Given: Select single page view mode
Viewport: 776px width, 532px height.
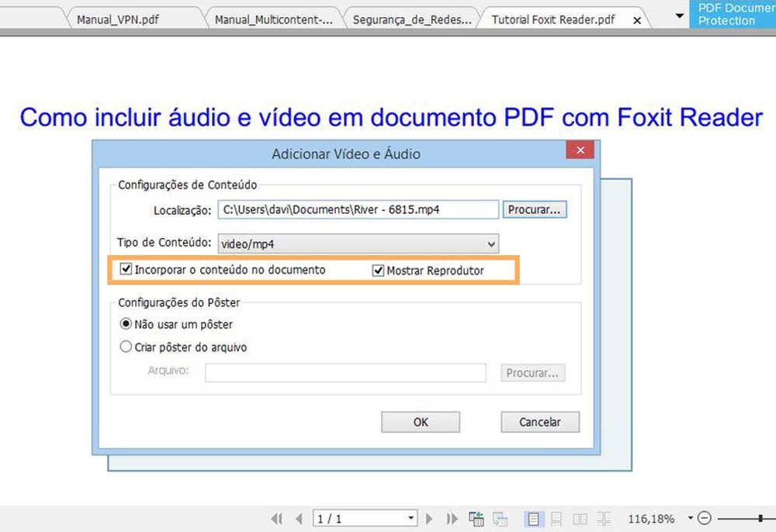Looking at the screenshot, I should point(532,518).
